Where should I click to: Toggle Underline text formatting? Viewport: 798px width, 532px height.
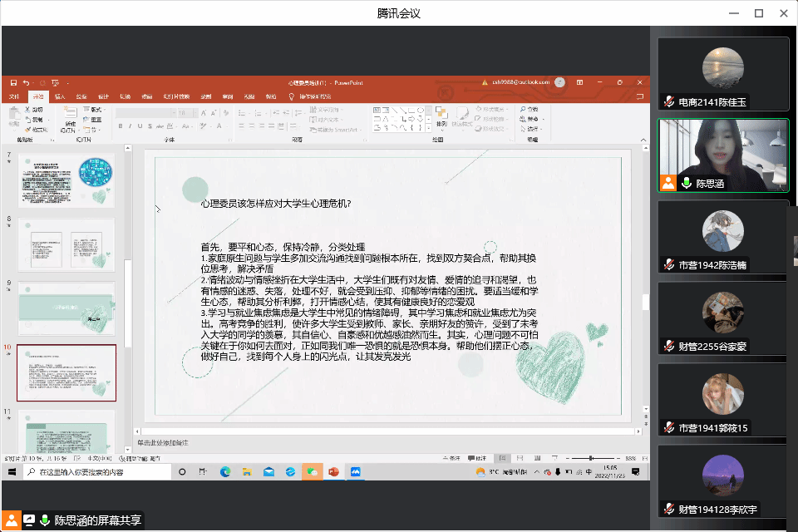pos(140,126)
